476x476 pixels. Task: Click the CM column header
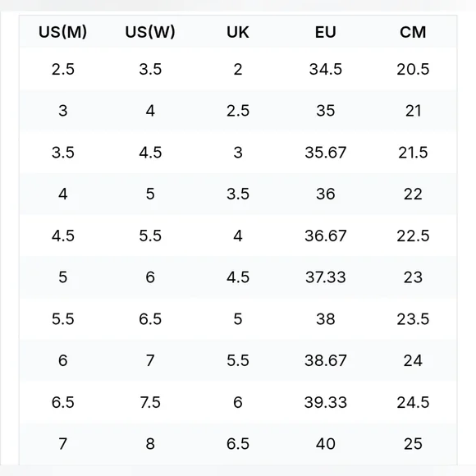(x=413, y=32)
